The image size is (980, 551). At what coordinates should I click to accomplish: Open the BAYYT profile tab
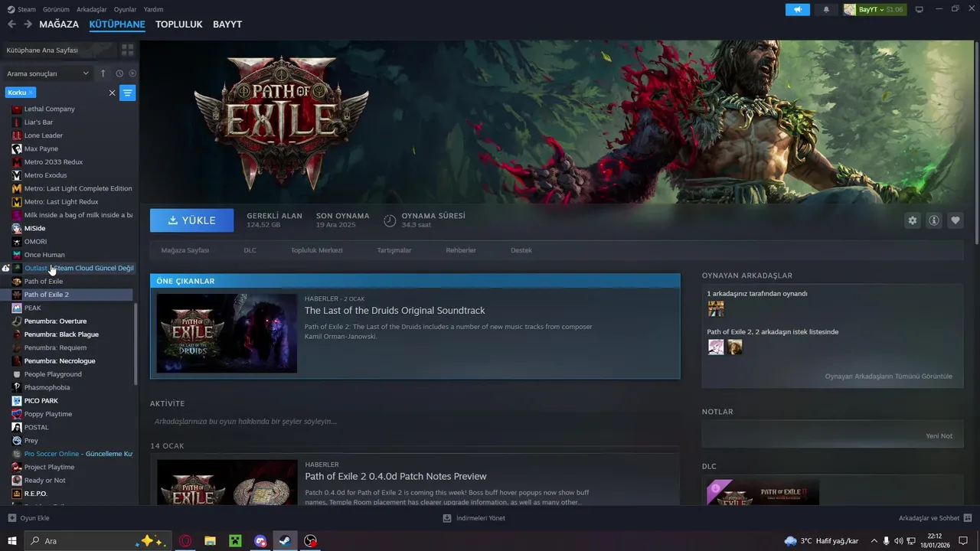[227, 24]
